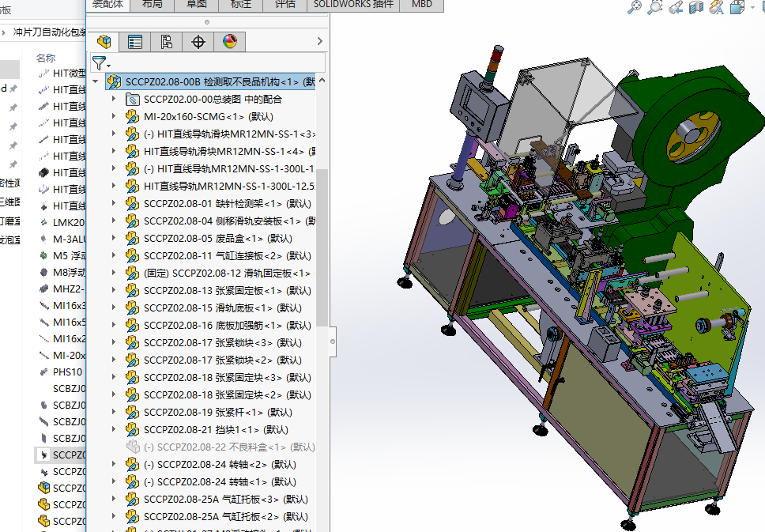765x532 pixels.
Task: Open the FeatureManager design tree tab
Action: (104, 42)
